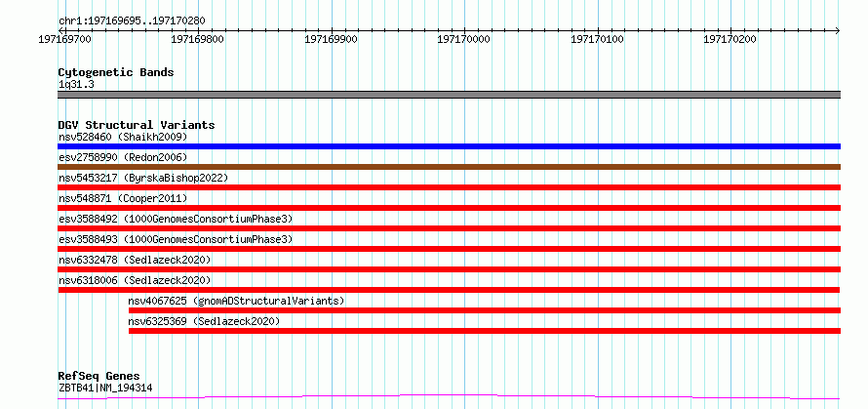This screenshot has height=409, width=868.
Task: Click the DGV Structural Variants track title
Action: 137,125
